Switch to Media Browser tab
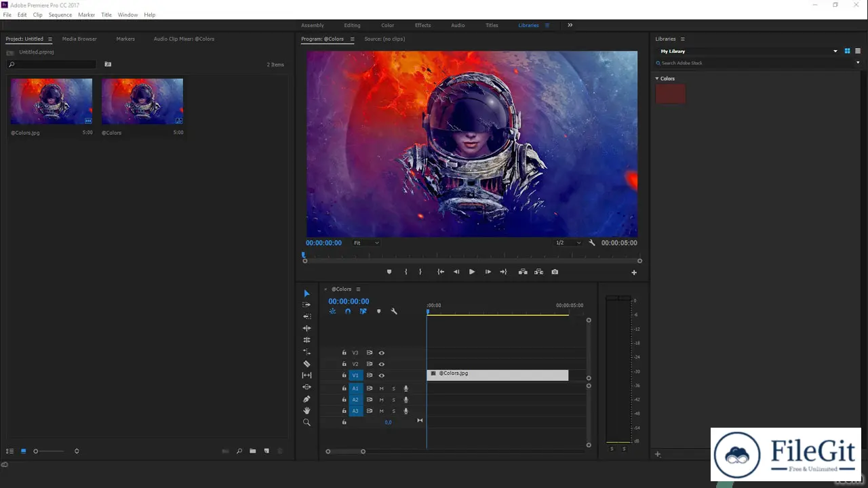This screenshot has height=488, width=868. pyautogui.click(x=79, y=39)
